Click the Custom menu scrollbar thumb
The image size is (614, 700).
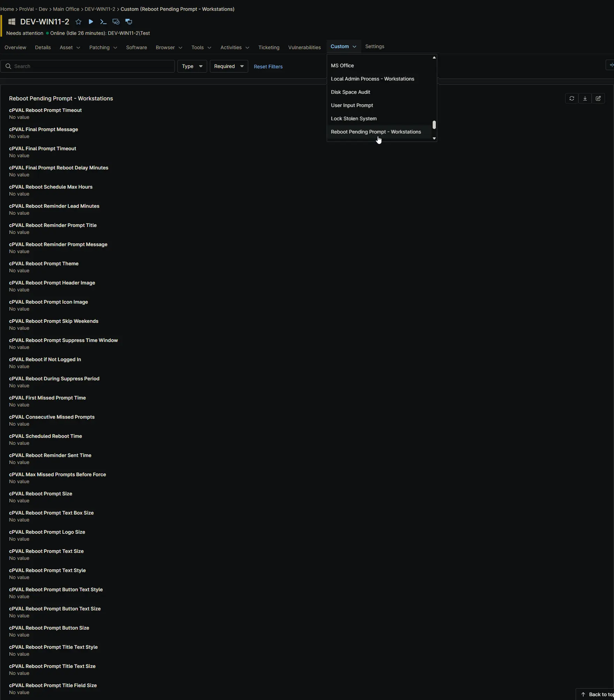[434, 125]
